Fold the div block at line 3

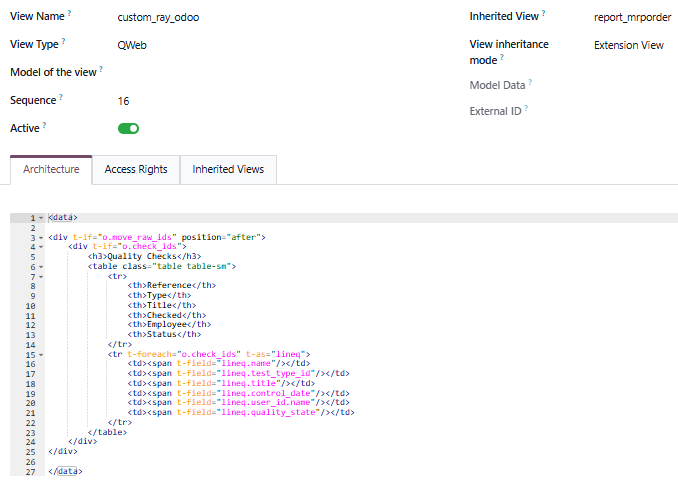[x=40, y=237]
